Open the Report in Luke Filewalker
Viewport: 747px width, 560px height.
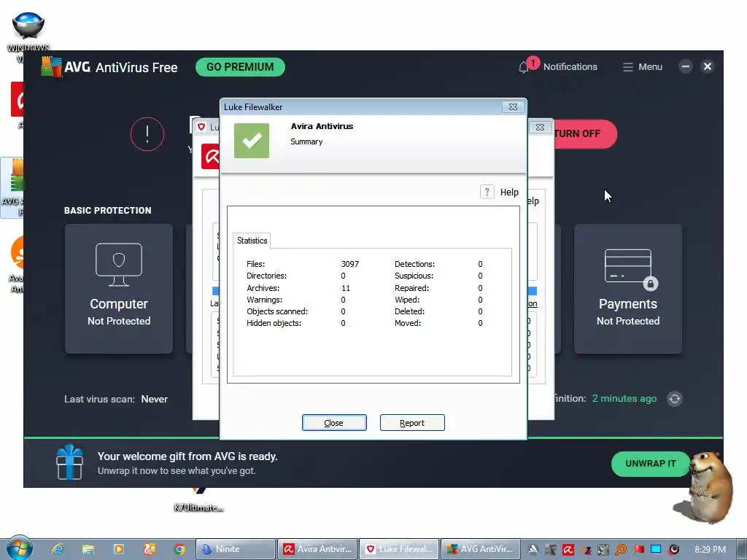(x=412, y=423)
